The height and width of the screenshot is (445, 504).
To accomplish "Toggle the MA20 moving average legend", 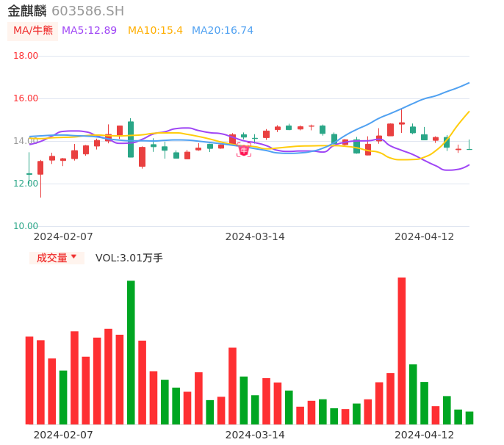I will coord(222,31).
